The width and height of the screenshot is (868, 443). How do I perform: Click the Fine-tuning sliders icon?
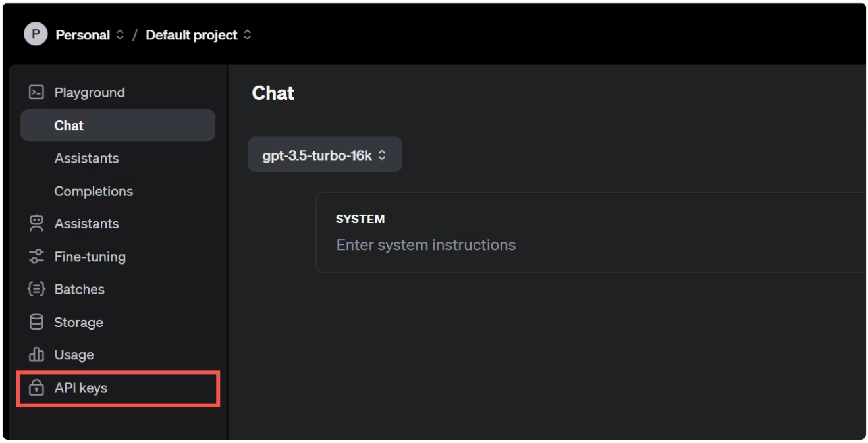pos(37,256)
